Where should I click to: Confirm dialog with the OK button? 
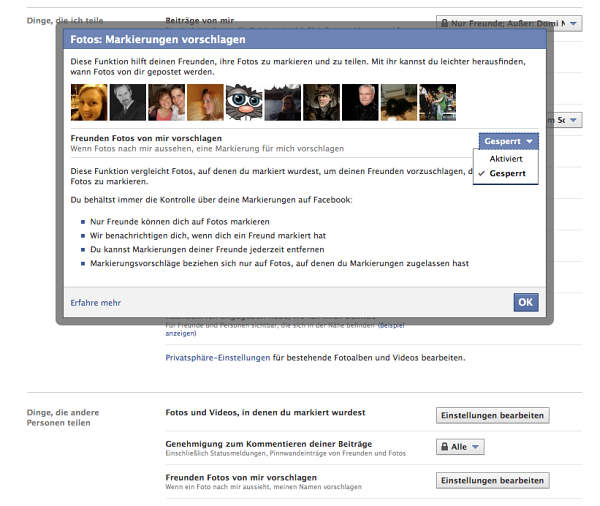click(x=525, y=302)
